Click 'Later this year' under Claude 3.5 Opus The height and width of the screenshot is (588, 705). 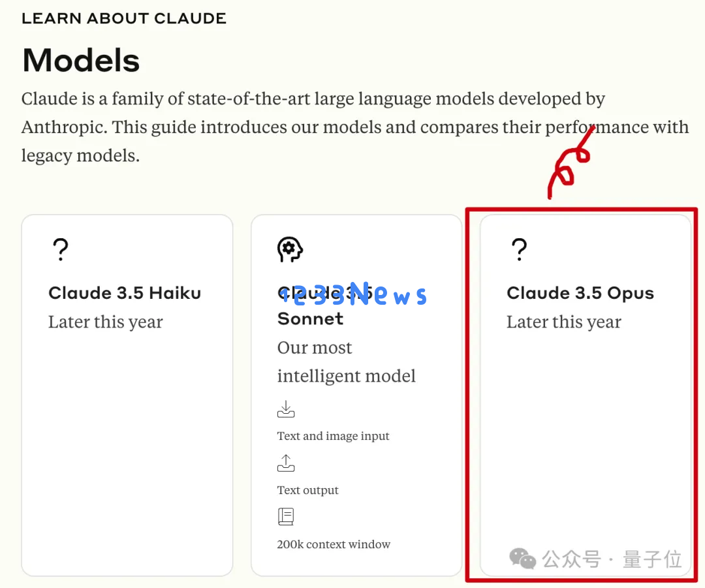click(x=564, y=322)
